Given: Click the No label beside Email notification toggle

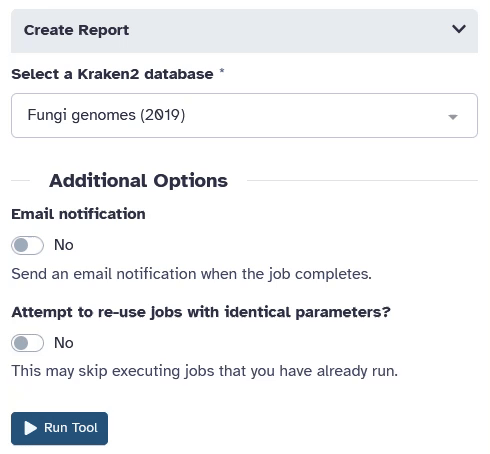Looking at the screenshot, I should pos(64,245).
